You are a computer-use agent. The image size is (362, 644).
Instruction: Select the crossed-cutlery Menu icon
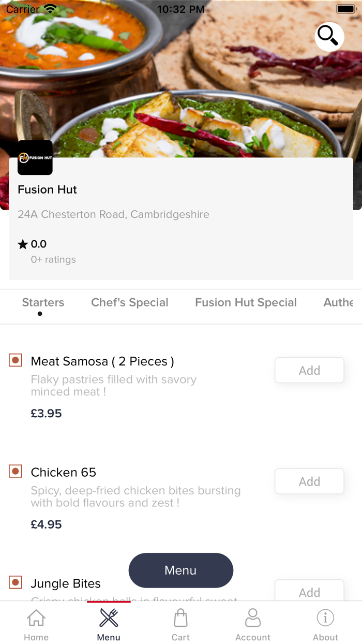(x=108, y=618)
